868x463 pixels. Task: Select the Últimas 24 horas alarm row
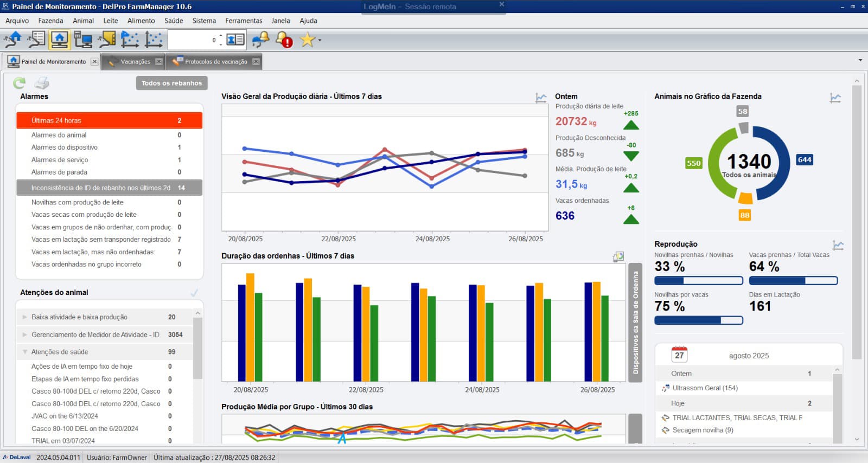coord(109,120)
